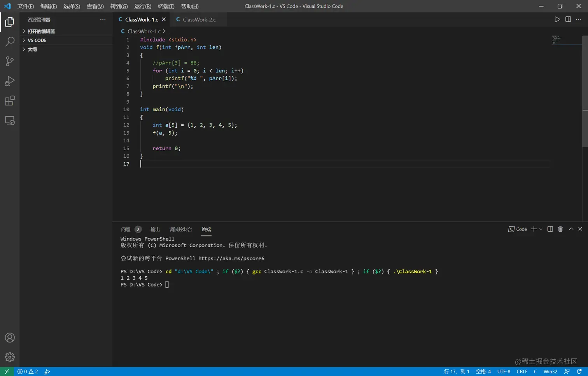Expand the 打开的编辑器 section
The height and width of the screenshot is (376, 588).
(66, 31)
